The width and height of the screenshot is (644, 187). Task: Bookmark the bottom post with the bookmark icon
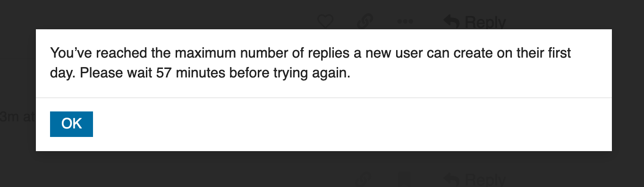tap(404, 179)
